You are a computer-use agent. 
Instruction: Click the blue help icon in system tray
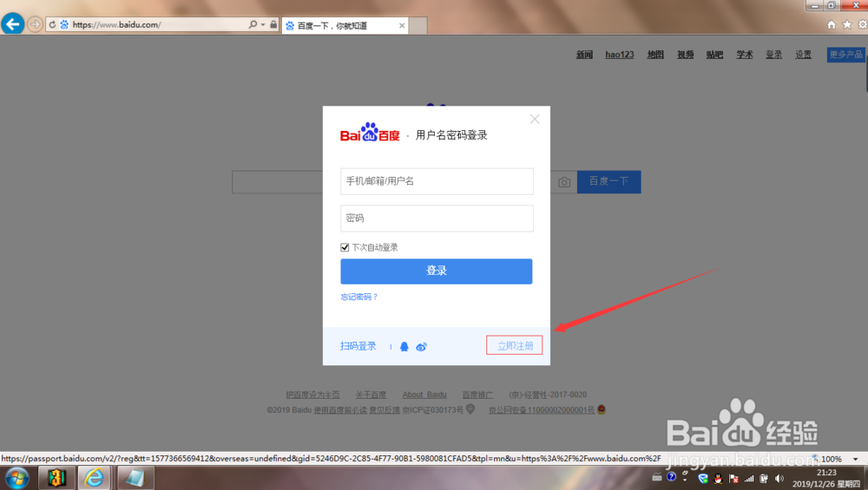coord(672,477)
